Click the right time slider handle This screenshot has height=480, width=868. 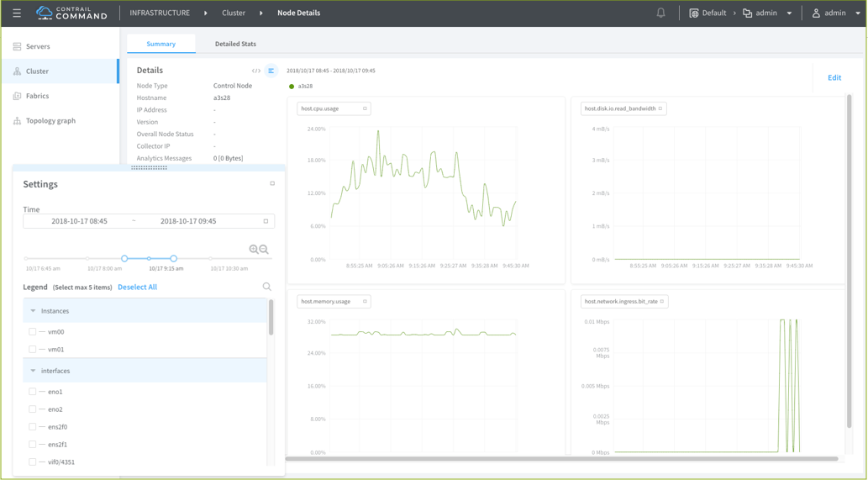pyautogui.click(x=174, y=259)
